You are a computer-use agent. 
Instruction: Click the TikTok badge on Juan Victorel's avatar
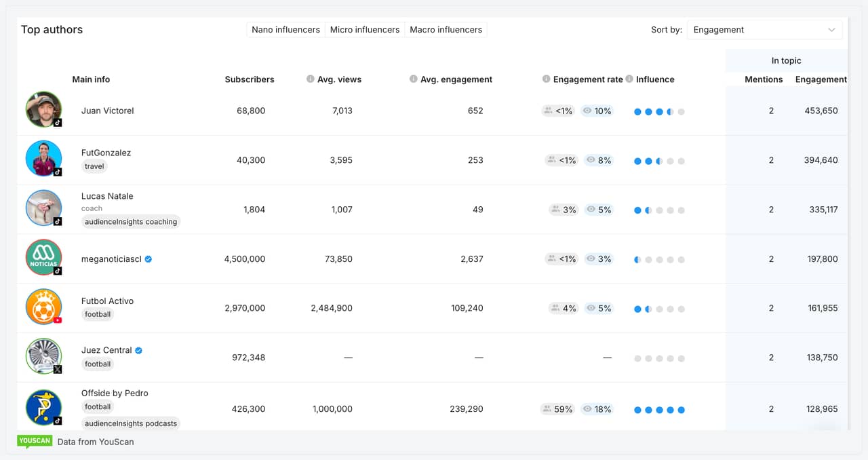click(x=58, y=123)
